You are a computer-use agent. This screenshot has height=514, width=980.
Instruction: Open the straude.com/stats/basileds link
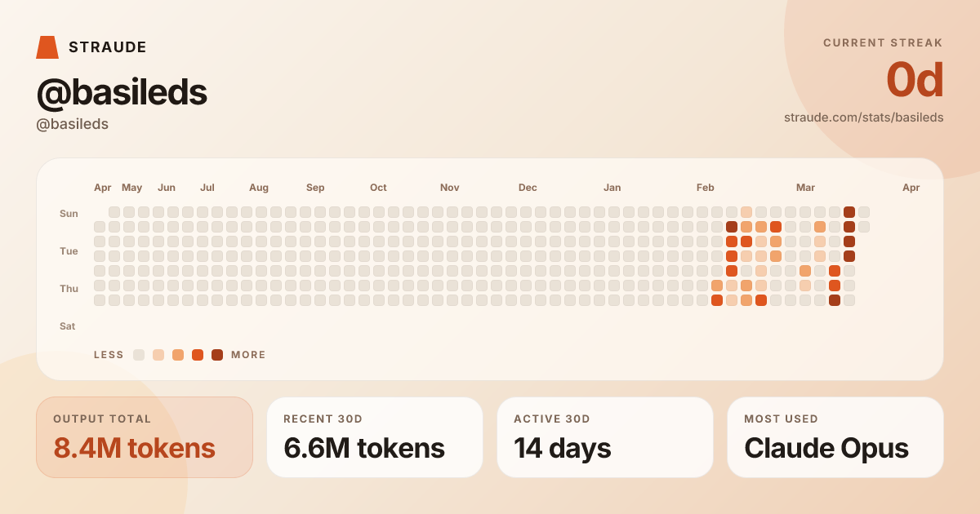coord(863,117)
